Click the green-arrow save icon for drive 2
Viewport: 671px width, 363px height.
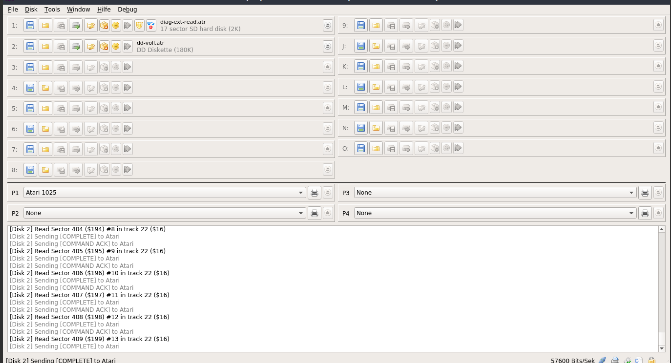(x=76, y=46)
